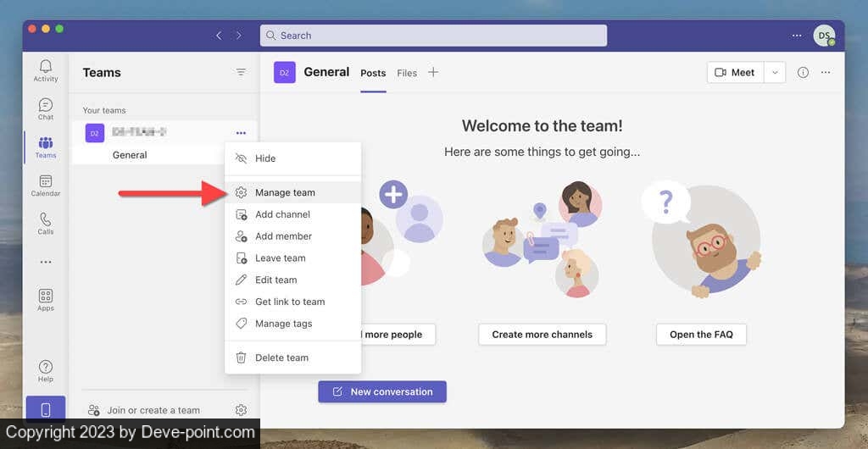This screenshot has width=868, height=449.
Task: Switch to the Files tab
Action: (x=407, y=73)
